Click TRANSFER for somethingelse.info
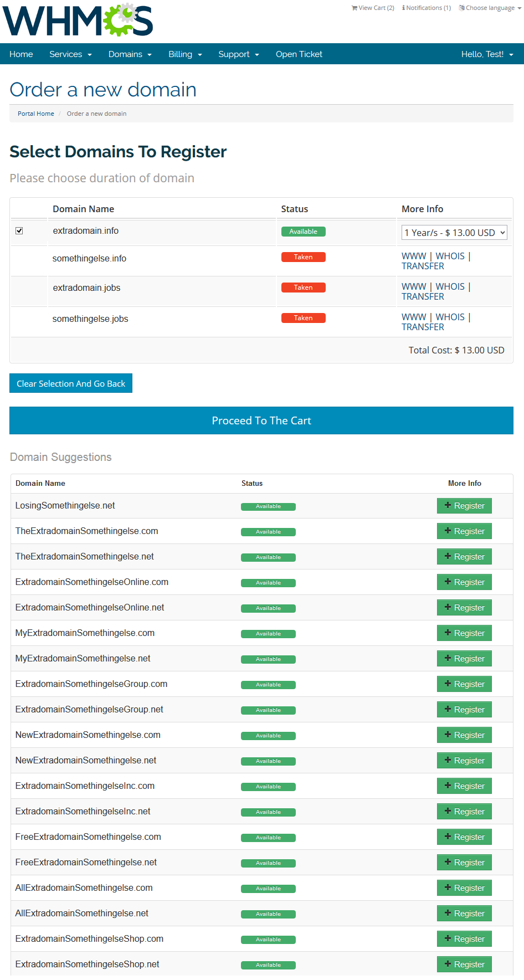 coord(423,266)
